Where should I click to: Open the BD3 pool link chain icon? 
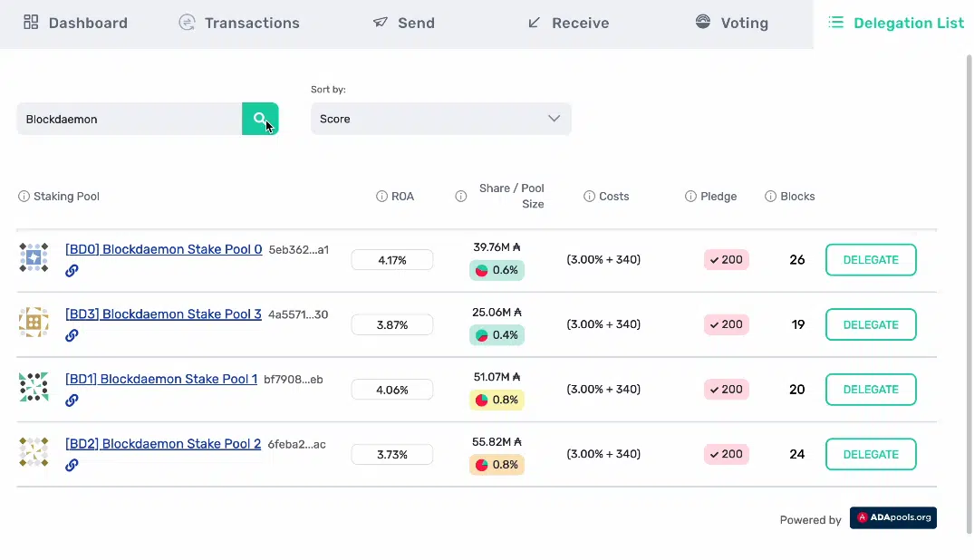tap(72, 335)
